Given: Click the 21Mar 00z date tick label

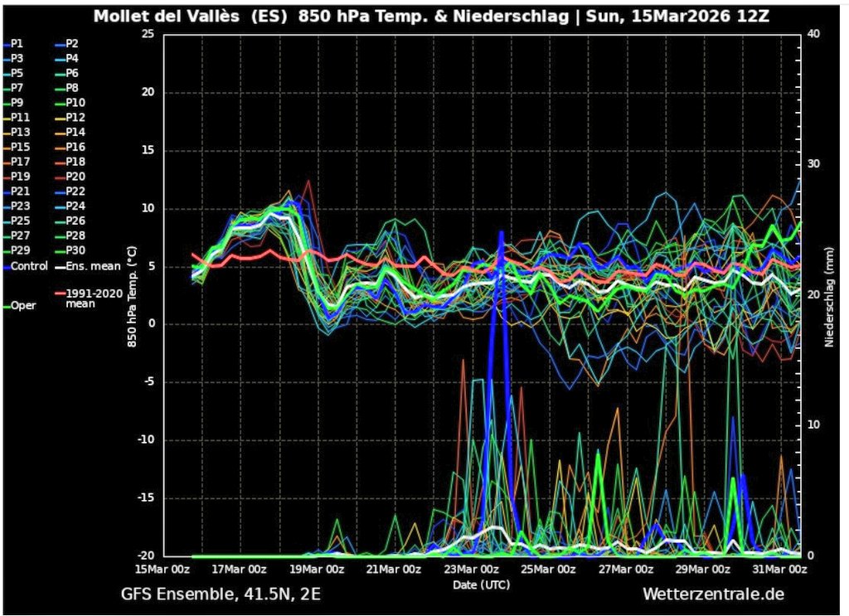Looking at the screenshot, I should (x=394, y=570).
